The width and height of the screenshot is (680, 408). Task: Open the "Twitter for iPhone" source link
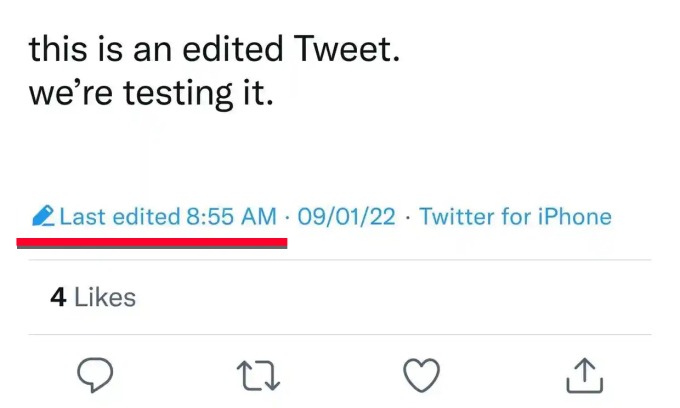click(x=515, y=217)
